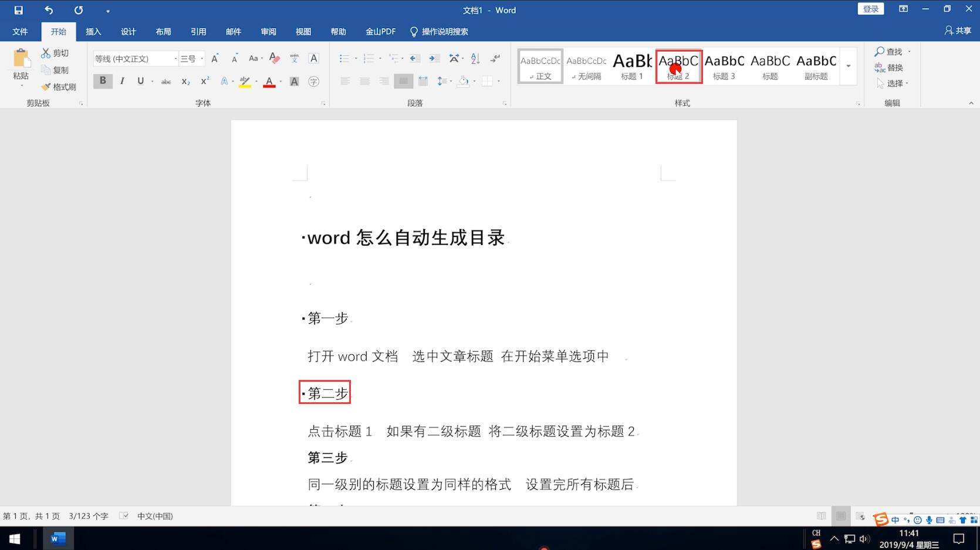Apply yellow text highlight color

[245, 82]
